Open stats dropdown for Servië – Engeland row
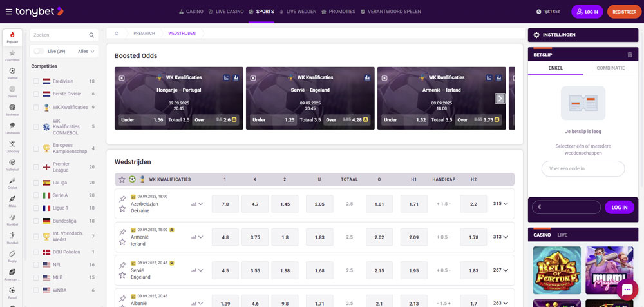This screenshot has width=644, height=307. [197, 270]
